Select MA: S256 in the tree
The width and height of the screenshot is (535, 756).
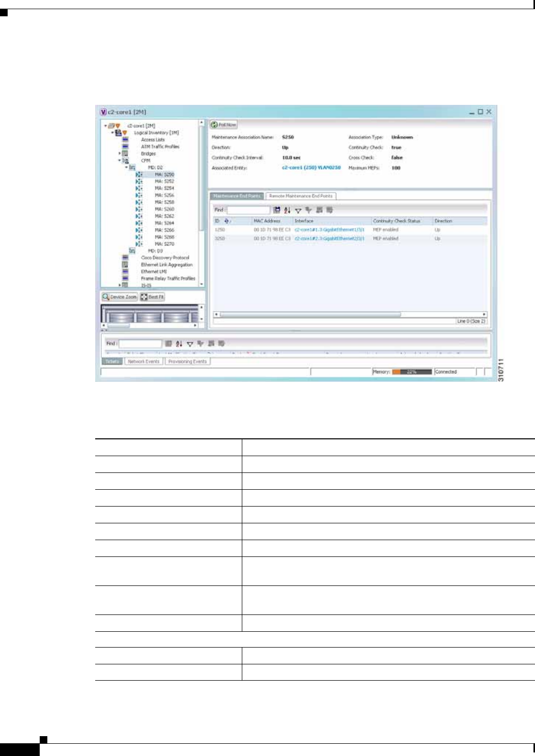tap(164, 195)
